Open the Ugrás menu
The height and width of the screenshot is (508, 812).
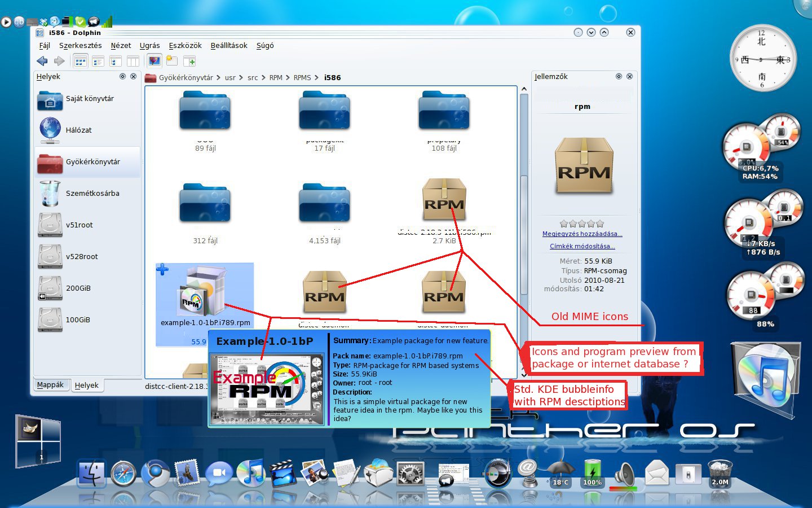[x=149, y=45]
